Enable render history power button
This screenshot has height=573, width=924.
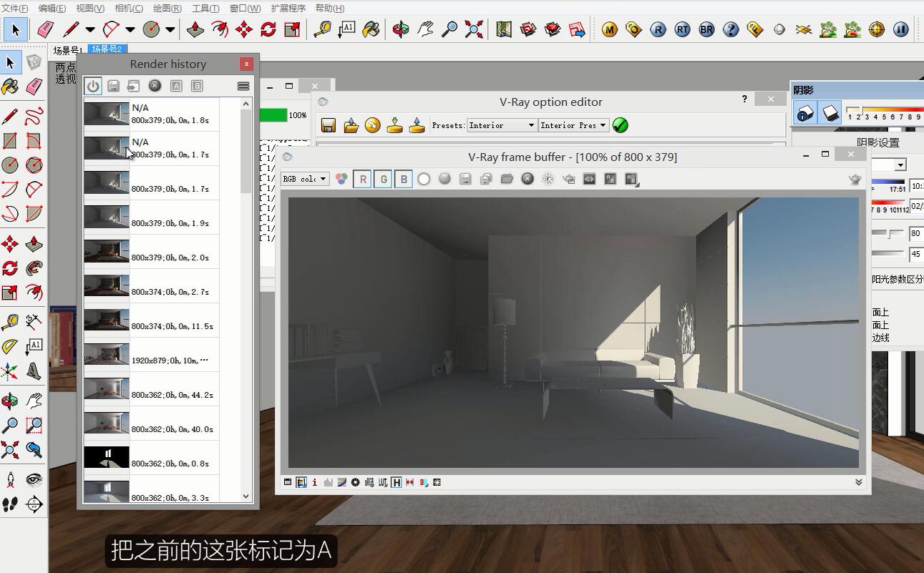coord(93,86)
